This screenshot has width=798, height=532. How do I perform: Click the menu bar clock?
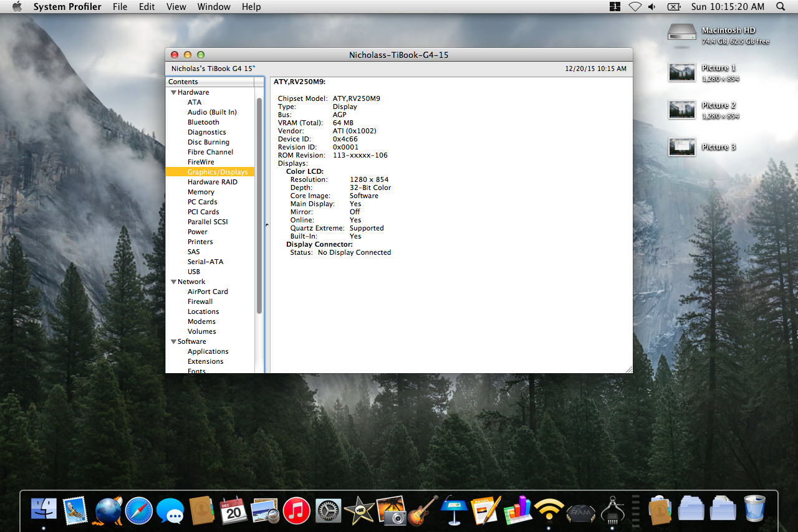[x=728, y=7]
